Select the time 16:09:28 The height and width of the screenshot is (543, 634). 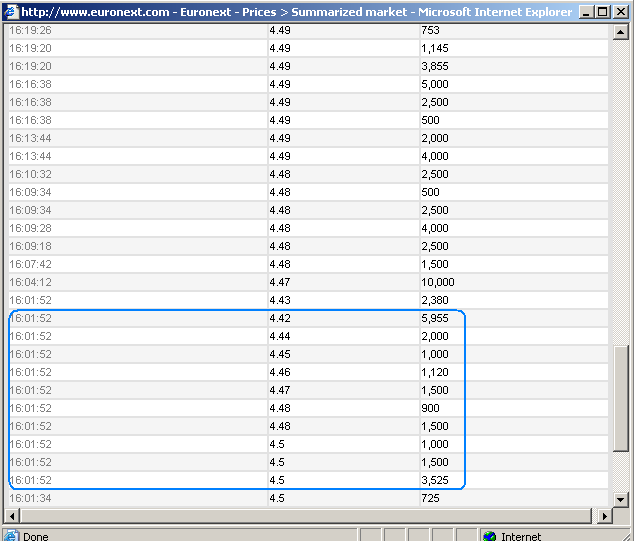coord(30,228)
